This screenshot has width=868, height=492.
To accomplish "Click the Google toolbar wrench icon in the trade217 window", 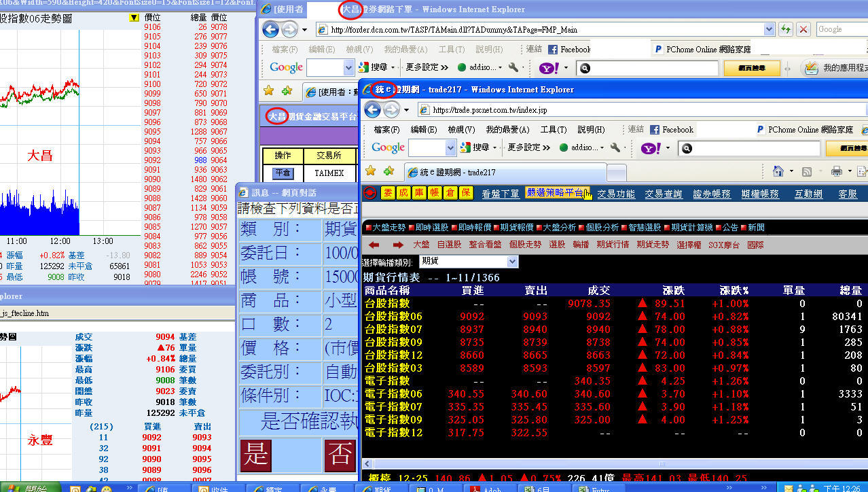I will click(615, 147).
